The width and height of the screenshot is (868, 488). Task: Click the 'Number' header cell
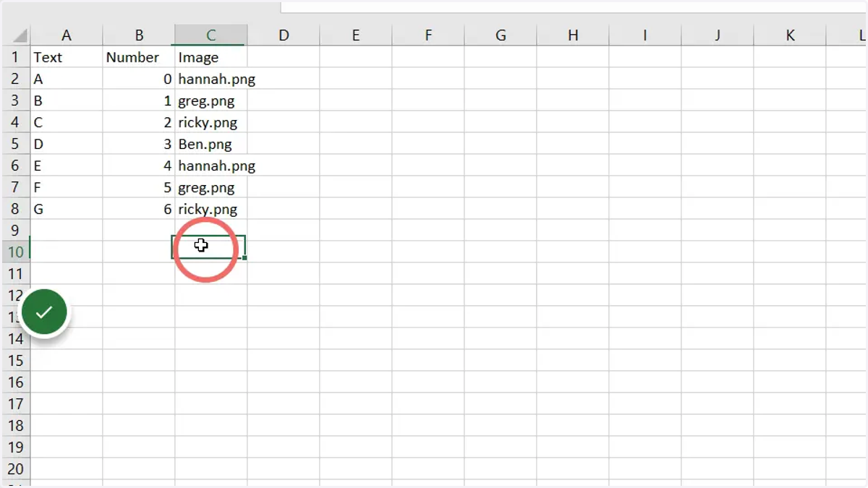click(139, 57)
